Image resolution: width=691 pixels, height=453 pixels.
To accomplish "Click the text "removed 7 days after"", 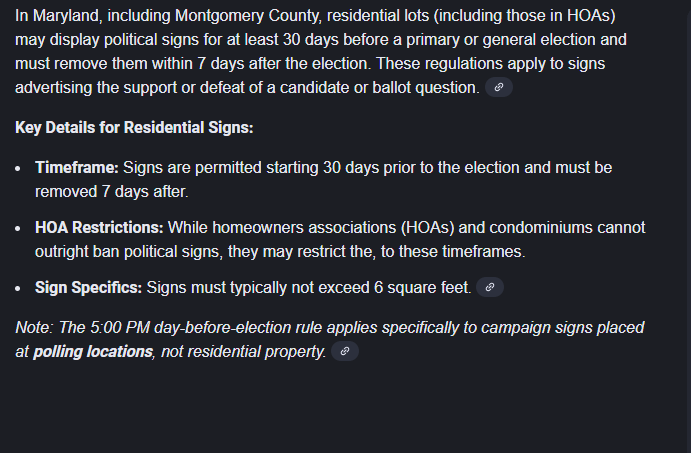I will [x=111, y=190].
